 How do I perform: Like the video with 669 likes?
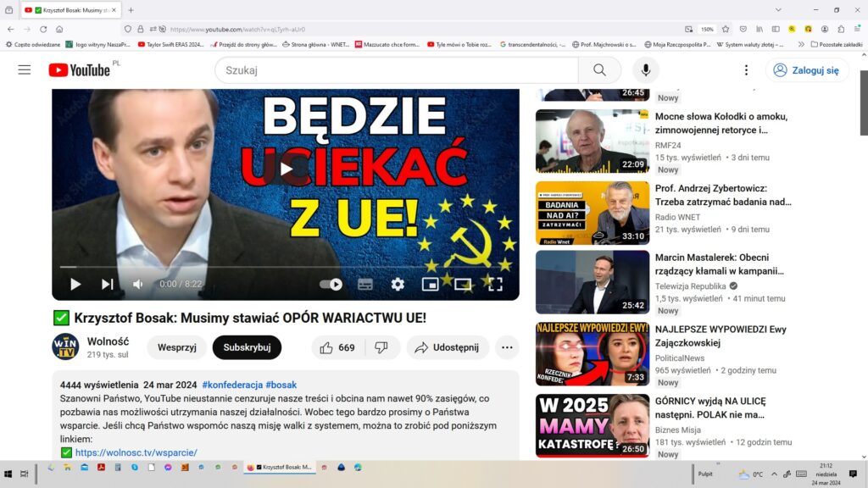coord(337,347)
